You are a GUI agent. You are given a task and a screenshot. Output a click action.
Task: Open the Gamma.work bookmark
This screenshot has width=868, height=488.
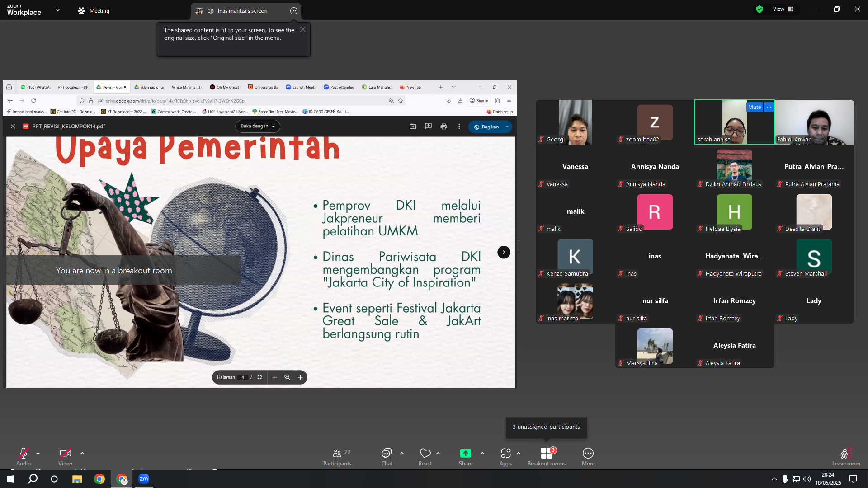click(x=174, y=112)
